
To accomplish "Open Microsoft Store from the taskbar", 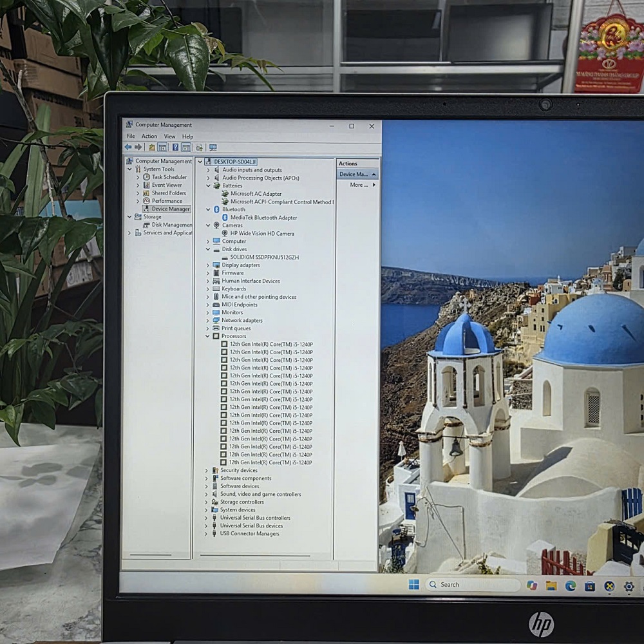I will click(x=590, y=587).
